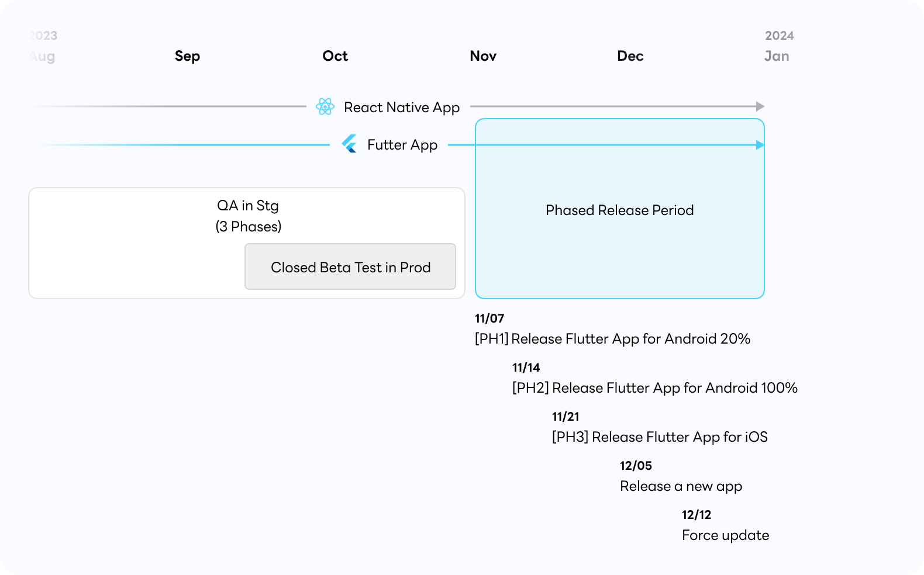Click the Flutter logo icon
Screen dimensions: 924x575
[x=349, y=144]
